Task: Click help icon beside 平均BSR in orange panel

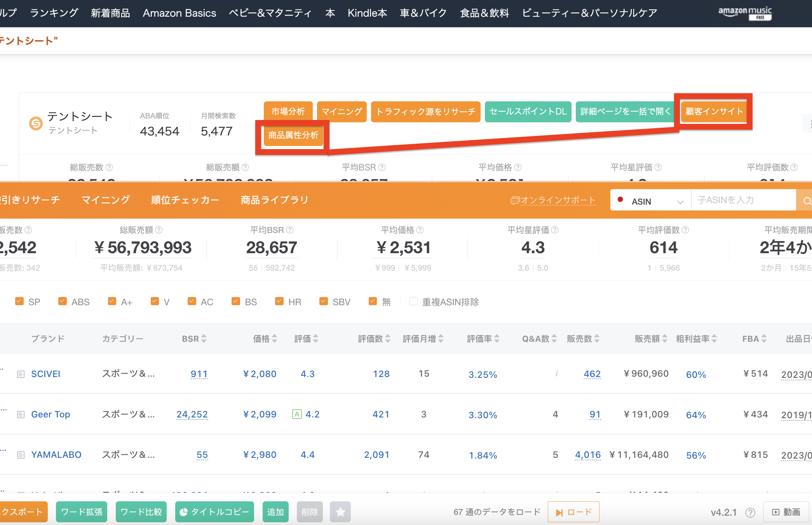Action: click(290, 230)
